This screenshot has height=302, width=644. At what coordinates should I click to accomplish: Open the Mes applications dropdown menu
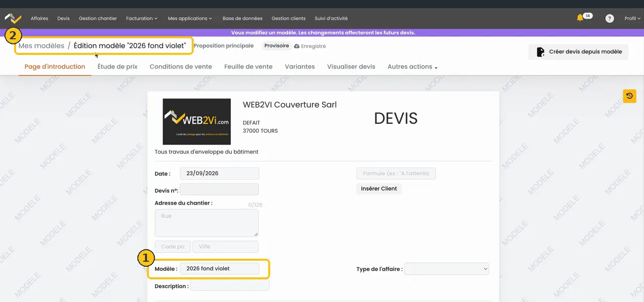190,18
